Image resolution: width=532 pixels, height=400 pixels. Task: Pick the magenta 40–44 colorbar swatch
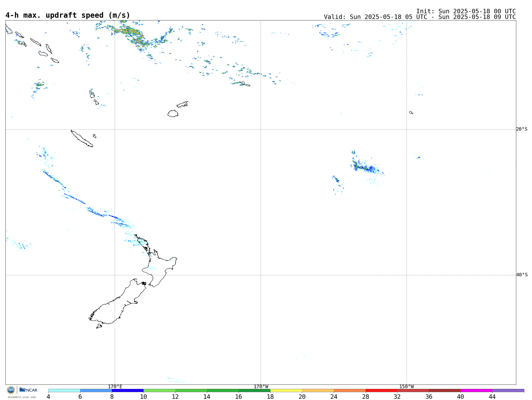tap(476, 391)
